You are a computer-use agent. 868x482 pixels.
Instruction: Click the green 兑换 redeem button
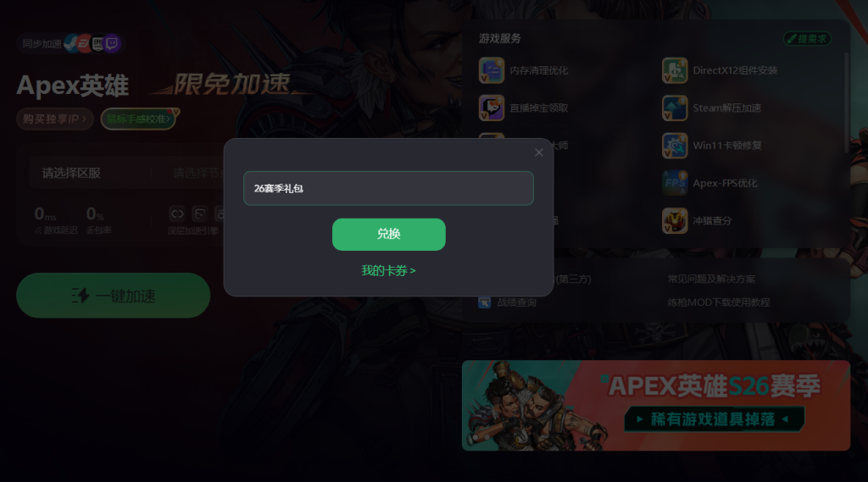click(x=388, y=234)
